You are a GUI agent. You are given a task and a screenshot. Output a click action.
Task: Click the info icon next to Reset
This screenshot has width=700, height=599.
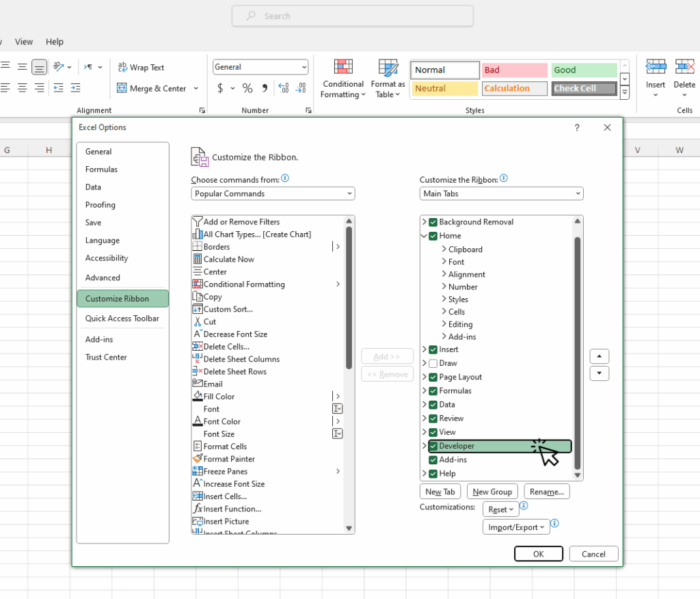[524, 505]
